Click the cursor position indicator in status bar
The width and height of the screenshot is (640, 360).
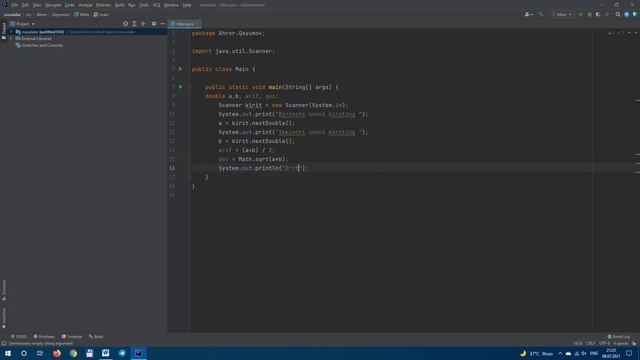[x=578, y=344]
